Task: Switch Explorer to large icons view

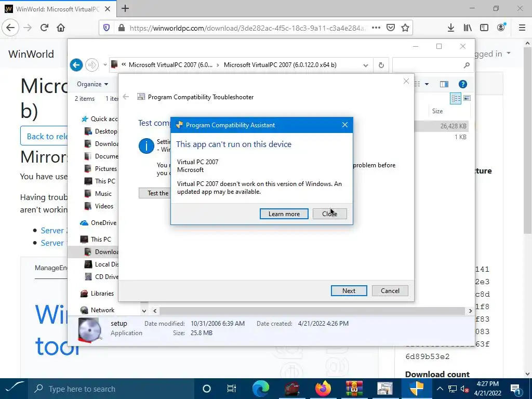Action: click(x=467, y=98)
